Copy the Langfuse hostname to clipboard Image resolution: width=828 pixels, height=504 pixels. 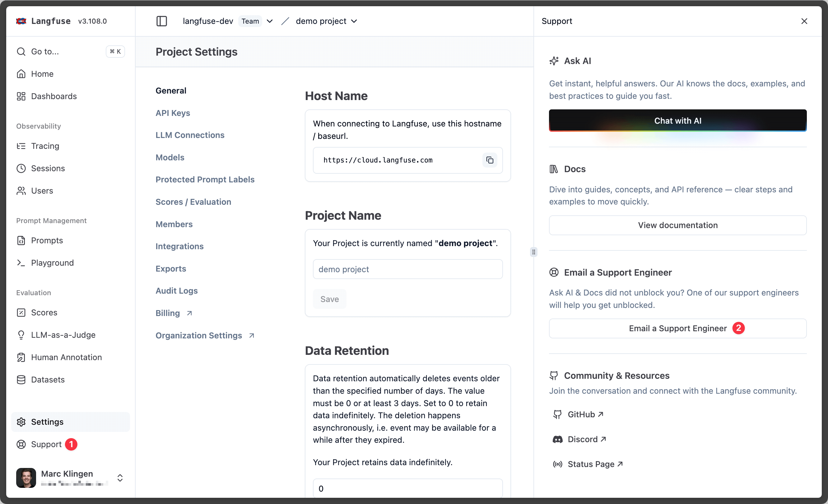click(x=489, y=160)
